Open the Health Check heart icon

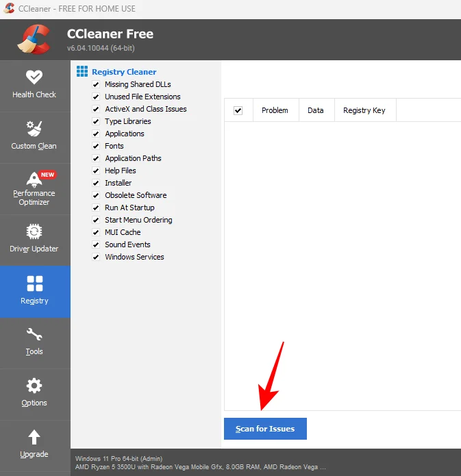(x=34, y=77)
